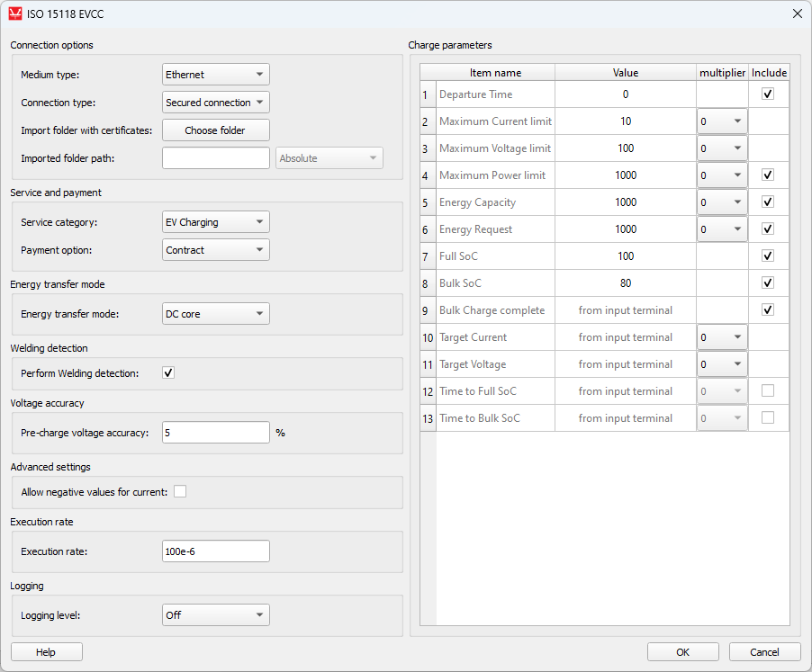Select the Full SoC value 100

click(626, 255)
